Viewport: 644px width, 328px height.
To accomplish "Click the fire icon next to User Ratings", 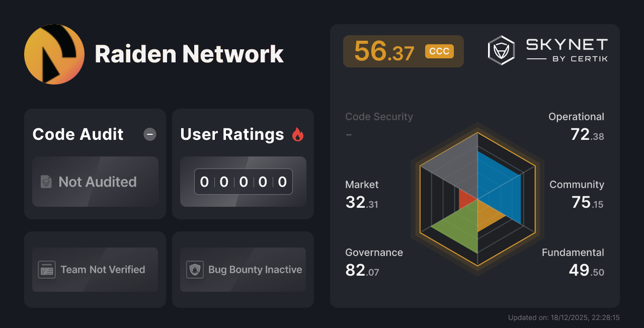I will point(298,134).
